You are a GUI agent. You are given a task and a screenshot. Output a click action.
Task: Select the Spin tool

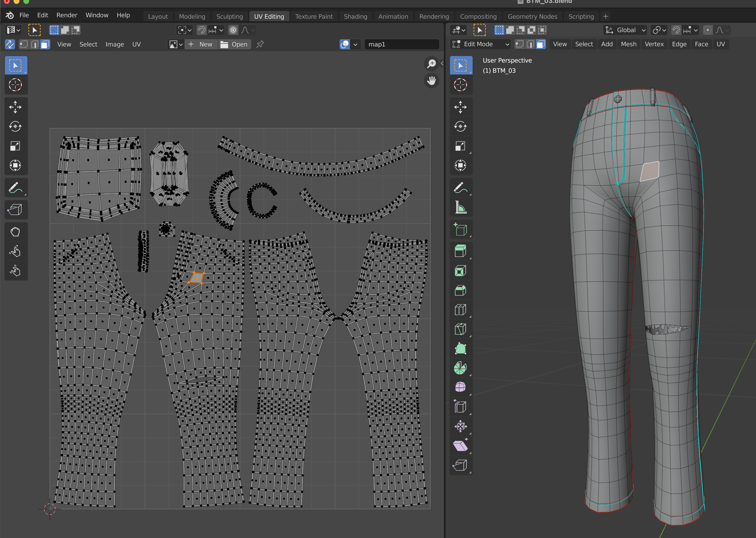pyautogui.click(x=461, y=368)
